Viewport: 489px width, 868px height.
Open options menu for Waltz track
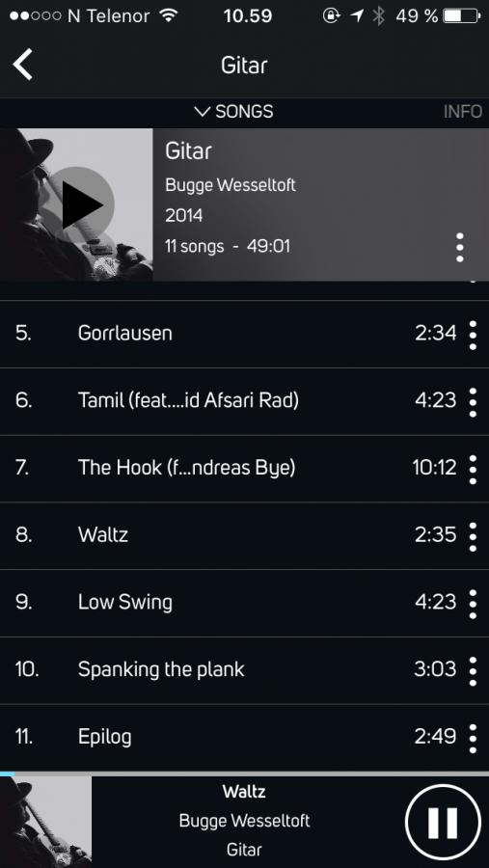coord(473,536)
